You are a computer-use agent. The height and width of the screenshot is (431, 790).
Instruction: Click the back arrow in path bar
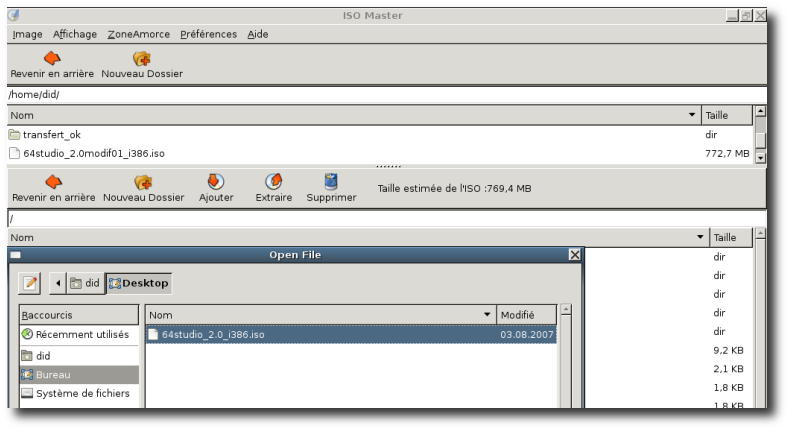point(58,283)
